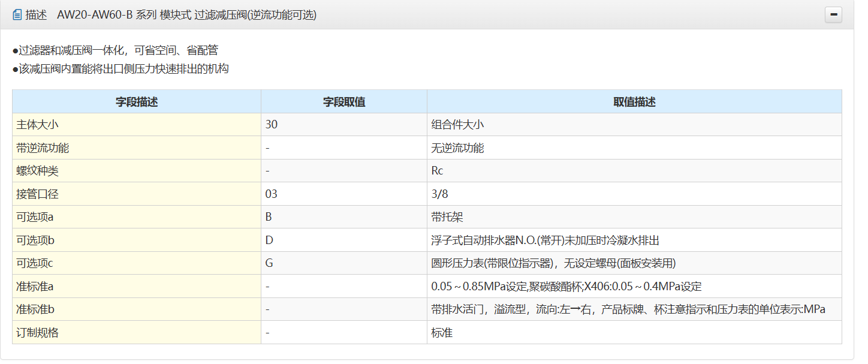The height and width of the screenshot is (364, 868).
Task: Select the 带托架 description cell
Action: tap(447, 217)
